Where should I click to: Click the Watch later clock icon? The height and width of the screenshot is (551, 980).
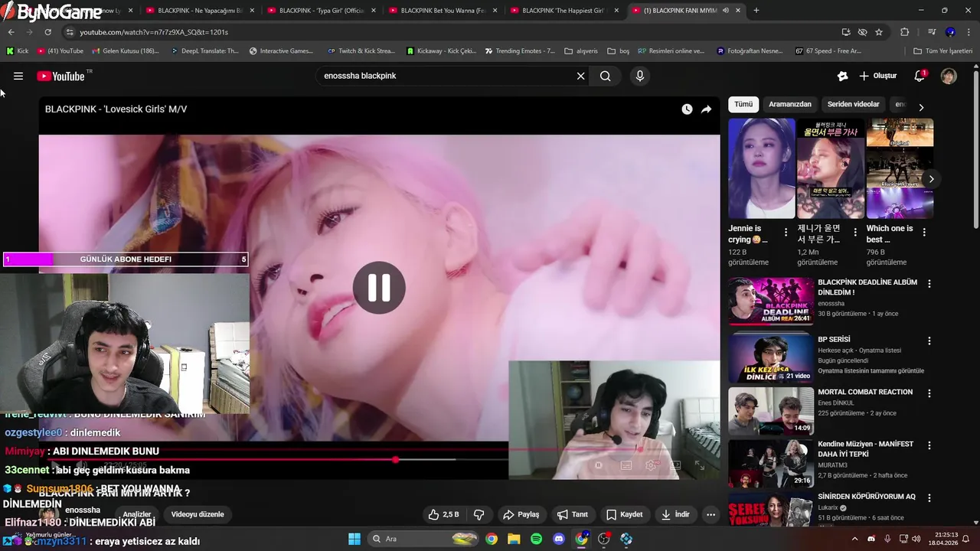pos(687,109)
